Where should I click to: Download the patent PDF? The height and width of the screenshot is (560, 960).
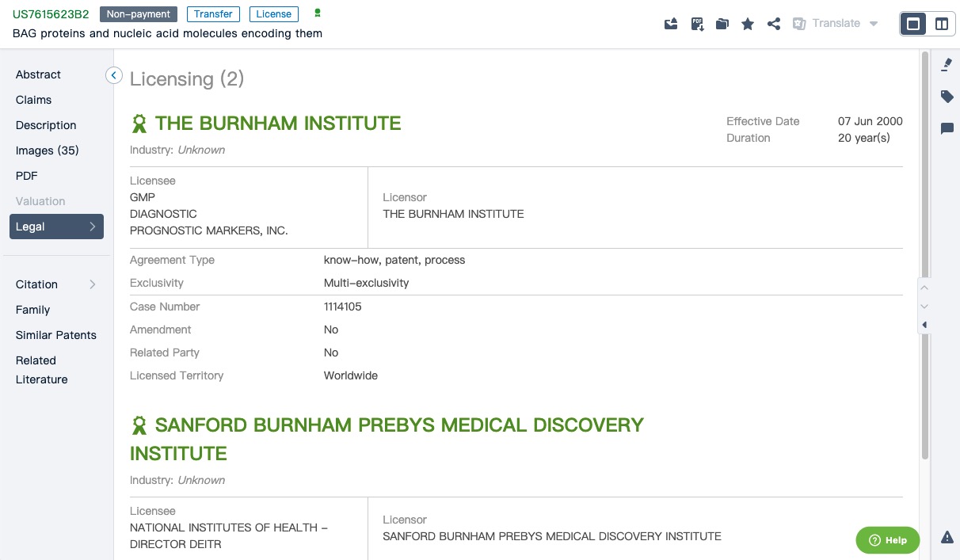point(697,24)
